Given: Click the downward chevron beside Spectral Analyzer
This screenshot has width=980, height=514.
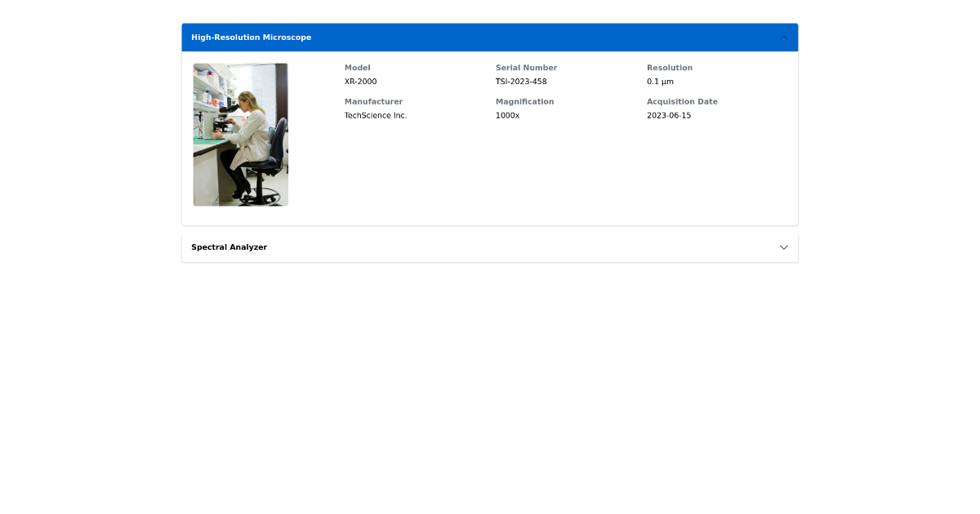Looking at the screenshot, I should click(x=783, y=247).
